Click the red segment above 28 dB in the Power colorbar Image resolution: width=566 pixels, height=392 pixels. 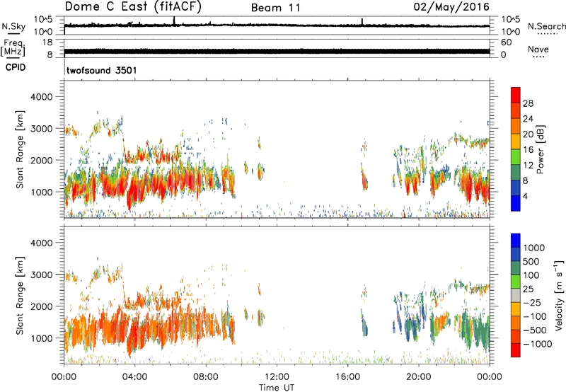pyautogui.click(x=516, y=96)
